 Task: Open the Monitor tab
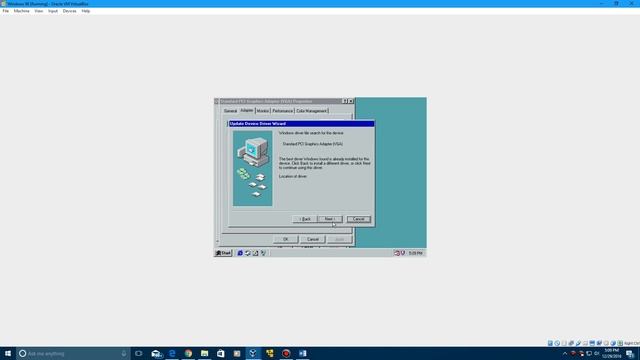click(262, 111)
